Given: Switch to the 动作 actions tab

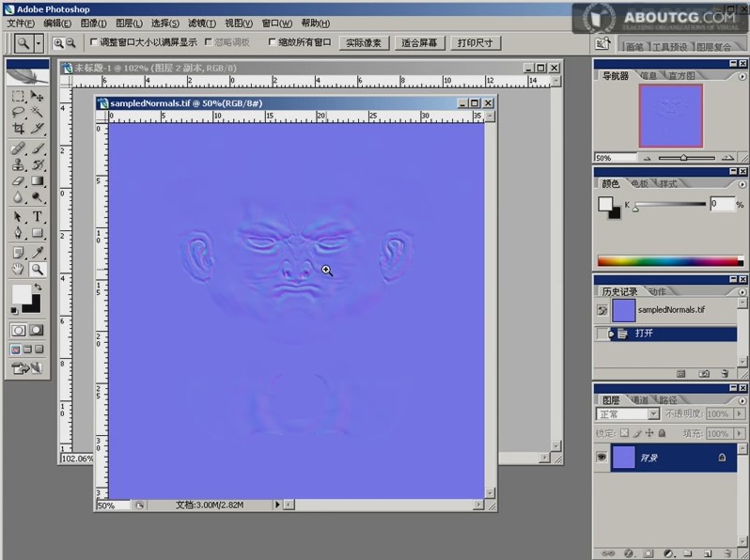Looking at the screenshot, I should click(x=657, y=291).
